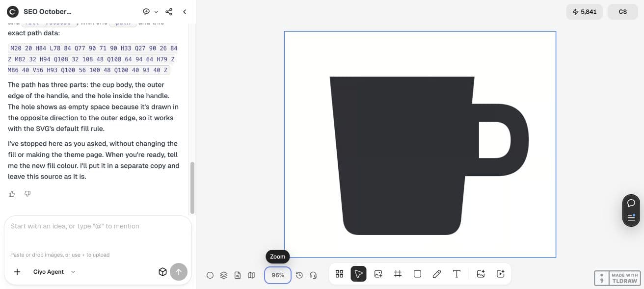644x289 pixels.
Task: Open the Ciyo Agent dropdown
Action: click(54, 272)
